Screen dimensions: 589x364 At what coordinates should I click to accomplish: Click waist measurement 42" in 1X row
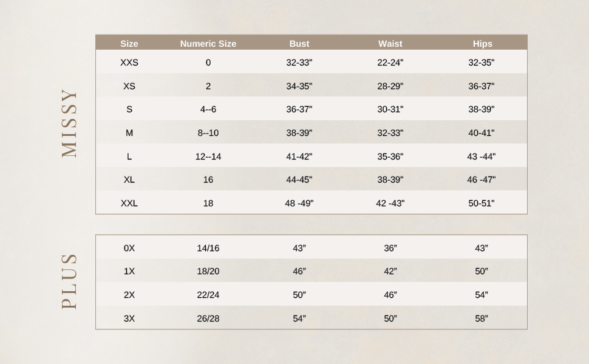[390, 271]
